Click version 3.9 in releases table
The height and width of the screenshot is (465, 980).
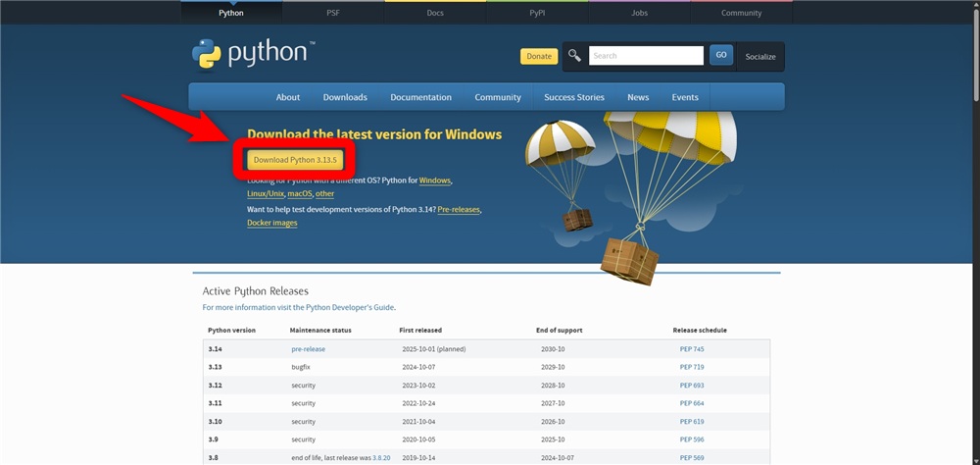pyautogui.click(x=213, y=439)
